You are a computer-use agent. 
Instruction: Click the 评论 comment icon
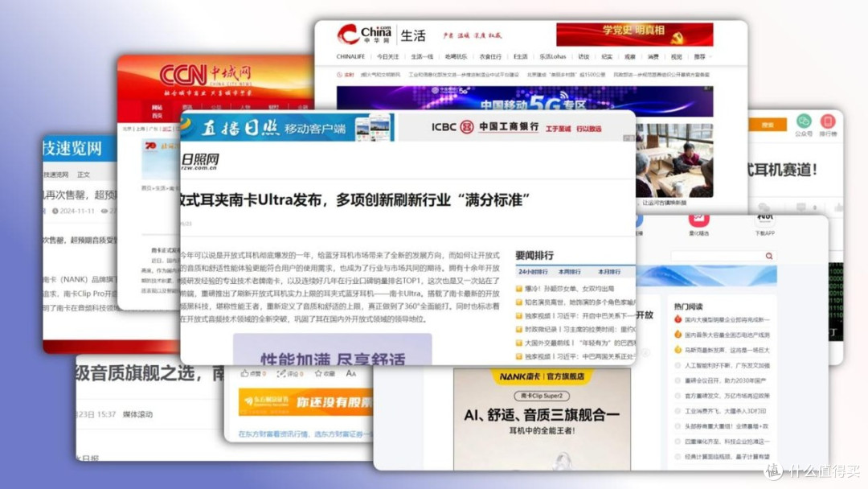[x=282, y=374]
